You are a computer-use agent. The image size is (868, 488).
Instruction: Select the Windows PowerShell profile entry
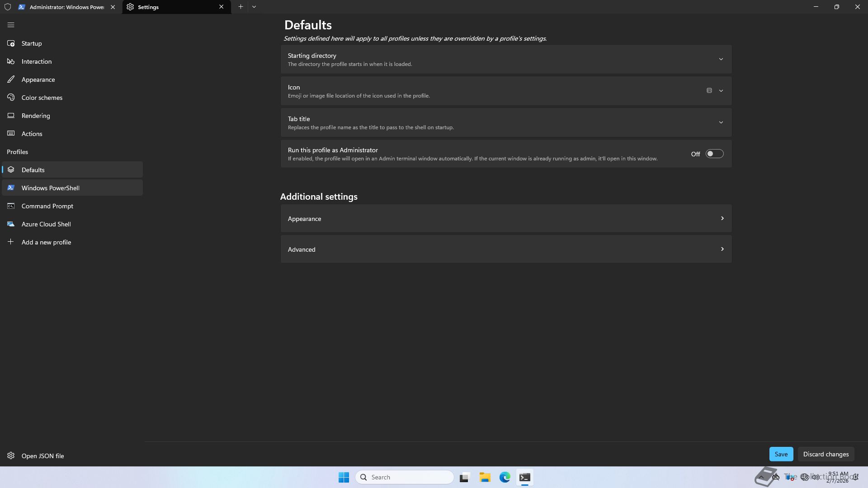coord(50,188)
